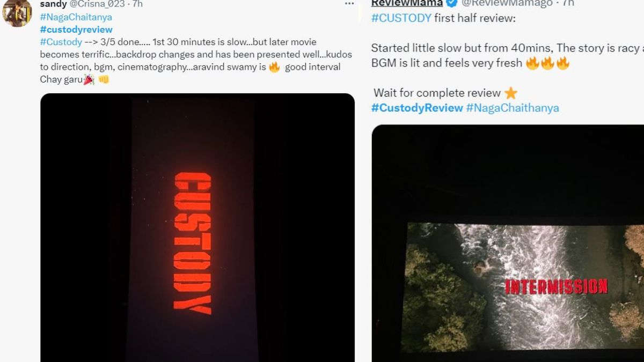The height and width of the screenshot is (362, 644).
Task: Open the three-dot more menu on sandy's tweet
Action: [x=349, y=4]
